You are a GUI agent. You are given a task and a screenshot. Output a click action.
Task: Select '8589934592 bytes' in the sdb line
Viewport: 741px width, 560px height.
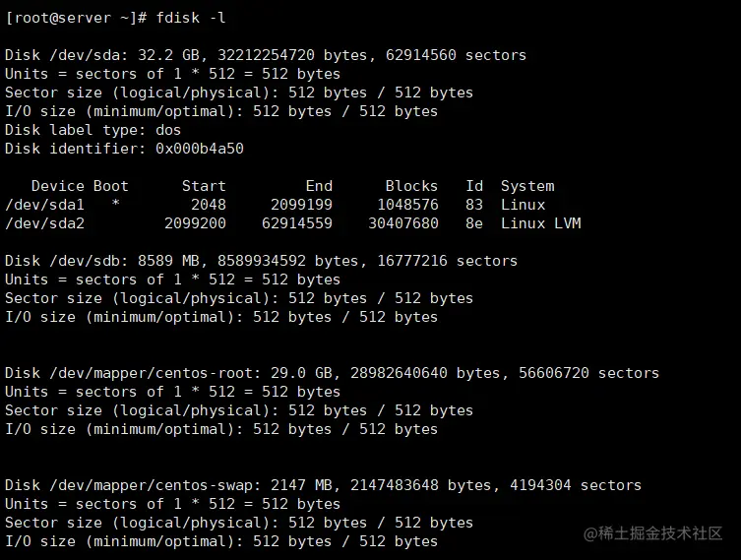(287, 261)
